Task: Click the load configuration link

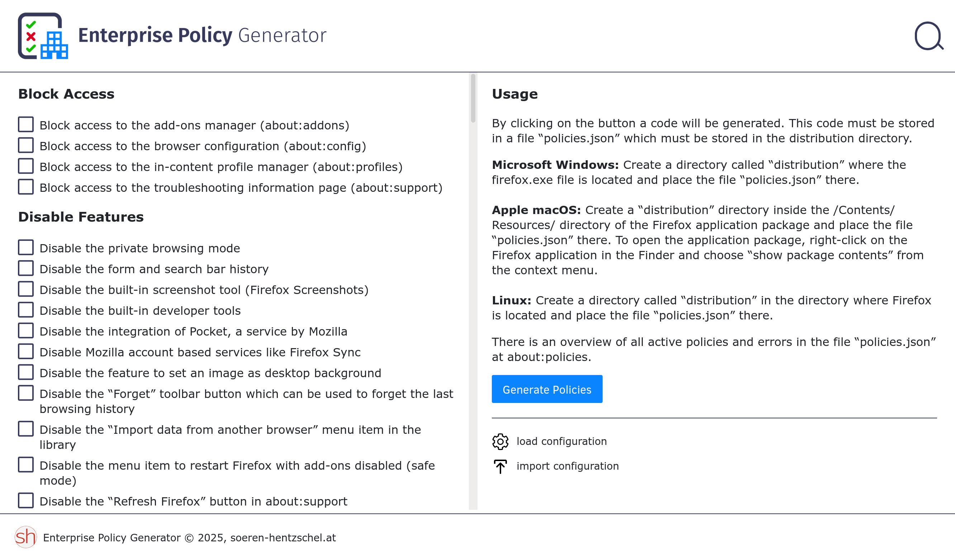Action: coord(562,441)
